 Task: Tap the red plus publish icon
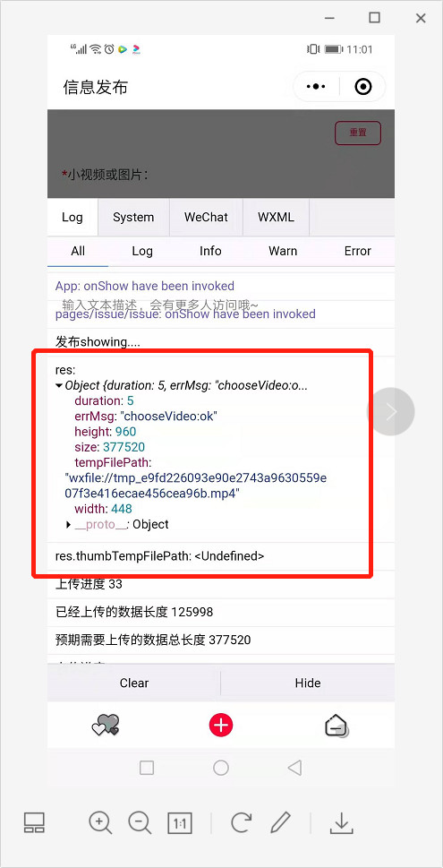221,724
